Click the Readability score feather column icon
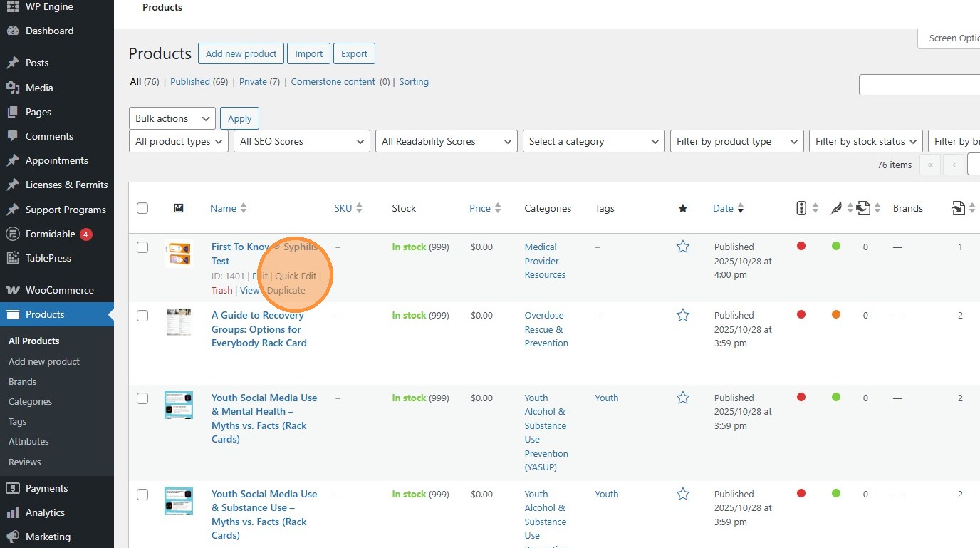The image size is (980, 548). (x=837, y=208)
